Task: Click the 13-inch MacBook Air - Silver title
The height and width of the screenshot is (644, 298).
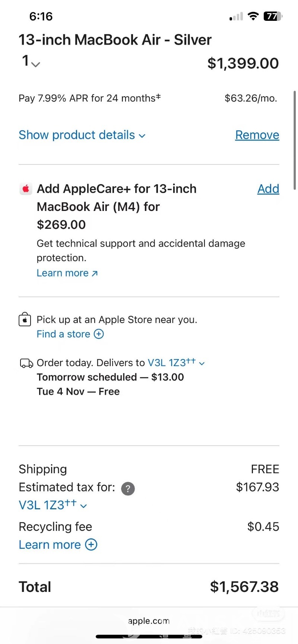Action: [x=115, y=40]
